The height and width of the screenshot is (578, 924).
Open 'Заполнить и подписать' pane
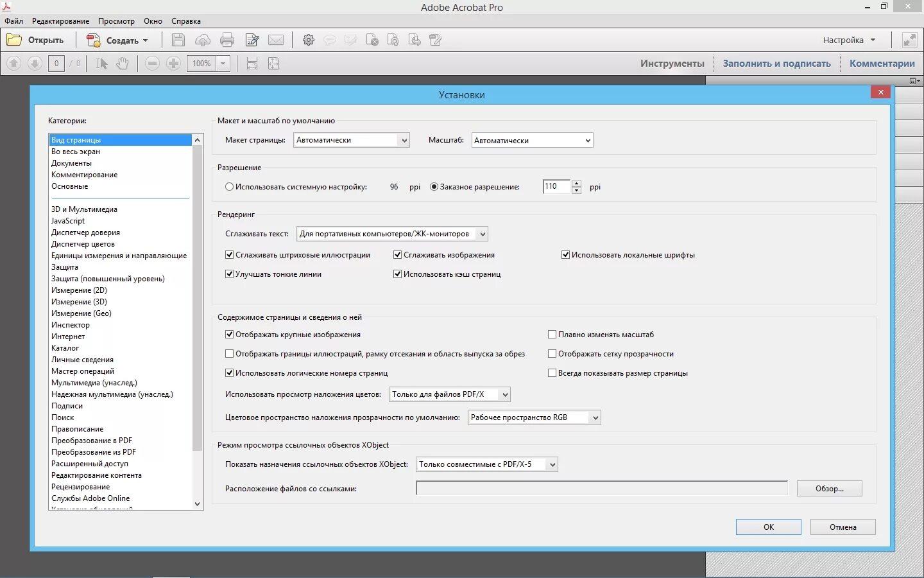(x=776, y=64)
